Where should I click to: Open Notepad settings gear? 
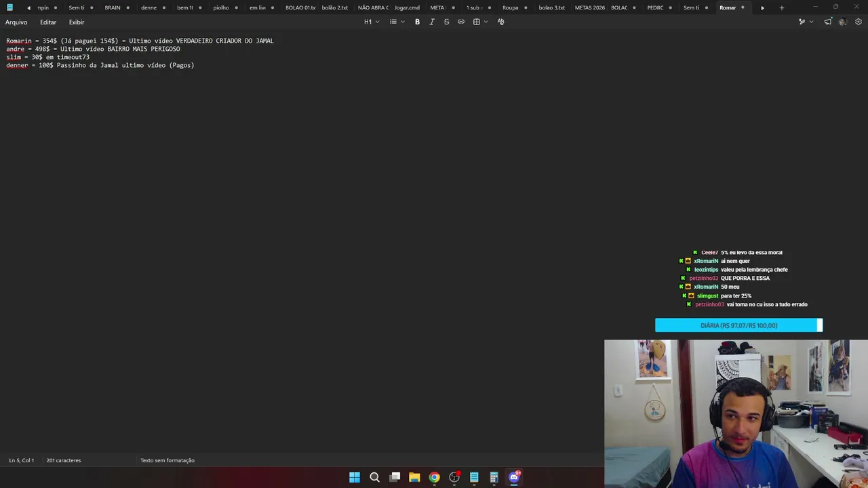coord(859,22)
